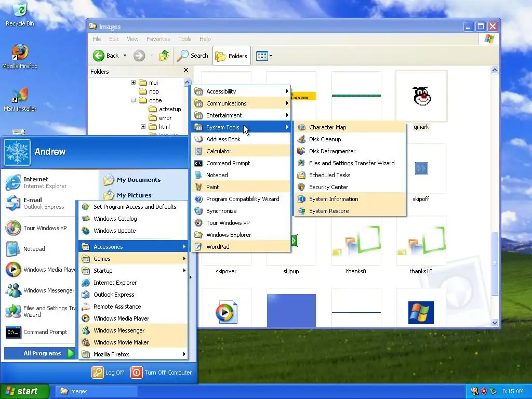Open the Startup submenu

pos(133,271)
